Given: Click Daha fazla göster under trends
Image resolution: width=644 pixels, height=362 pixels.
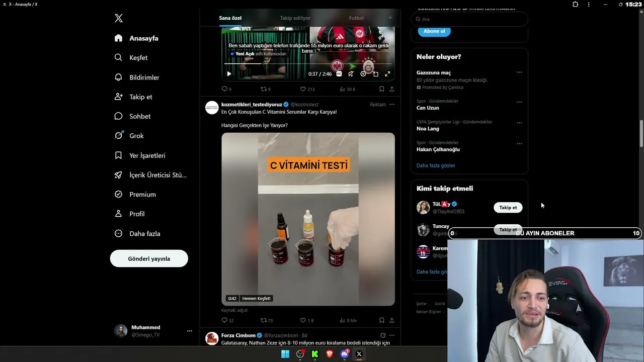Looking at the screenshot, I should [436, 165].
